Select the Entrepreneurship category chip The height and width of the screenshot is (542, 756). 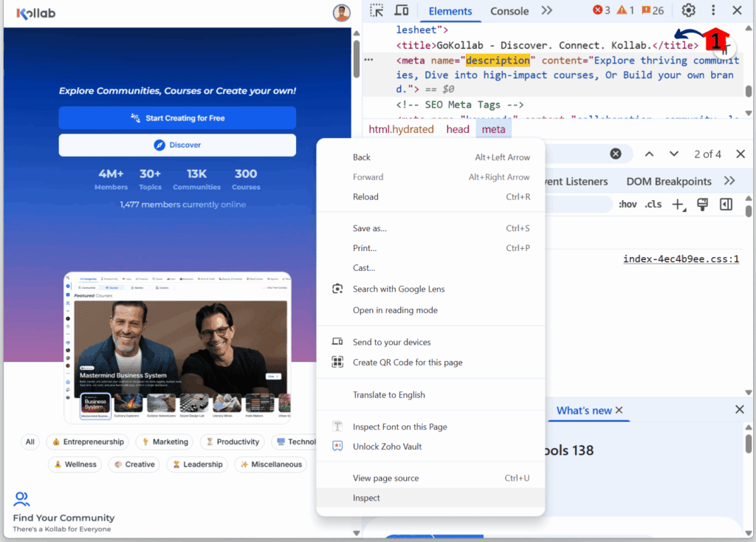pyautogui.click(x=89, y=442)
